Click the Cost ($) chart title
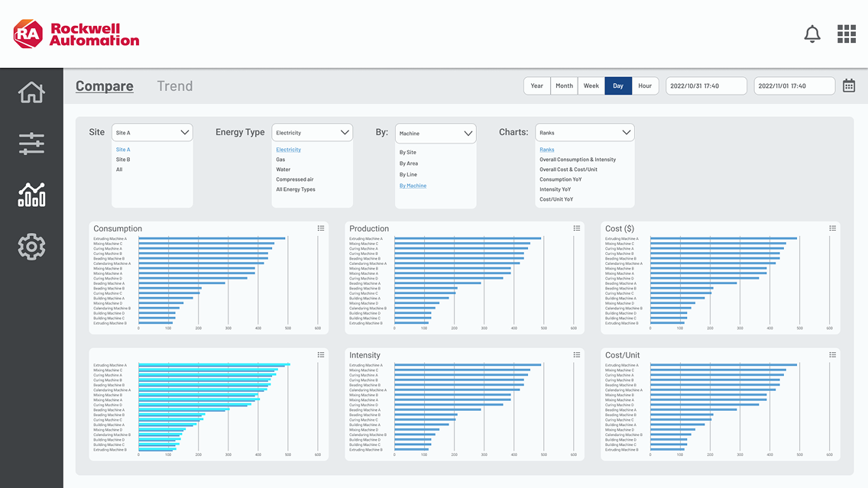Image resolution: width=868 pixels, height=488 pixels. (620, 228)
